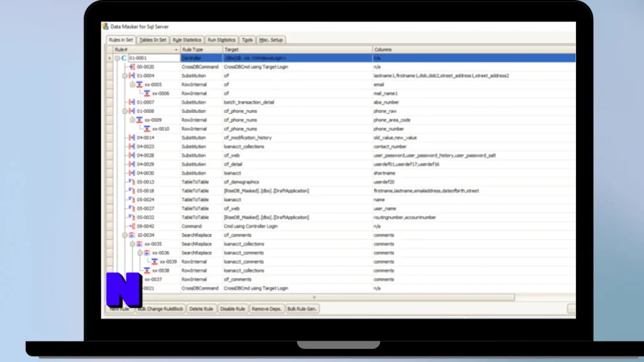Viewport: 644px width, 362px height.
Task: Click the Data Masker app icon in title bar
Action: [106, 26]
